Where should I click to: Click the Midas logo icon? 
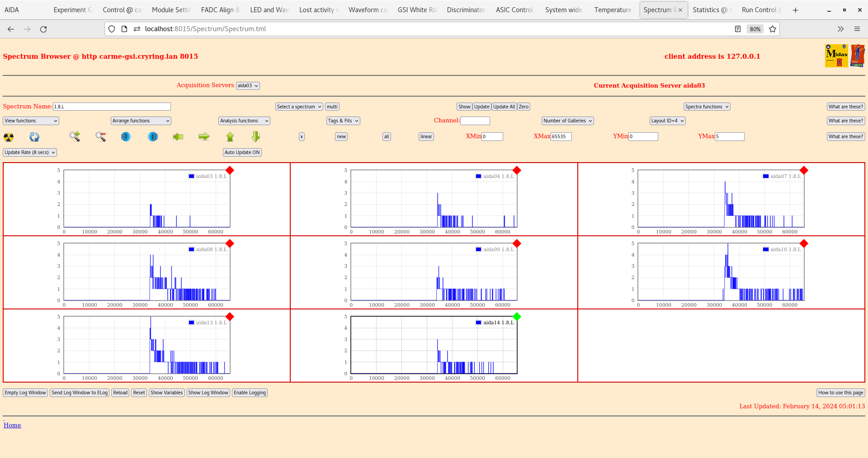(x=836, y=55)
